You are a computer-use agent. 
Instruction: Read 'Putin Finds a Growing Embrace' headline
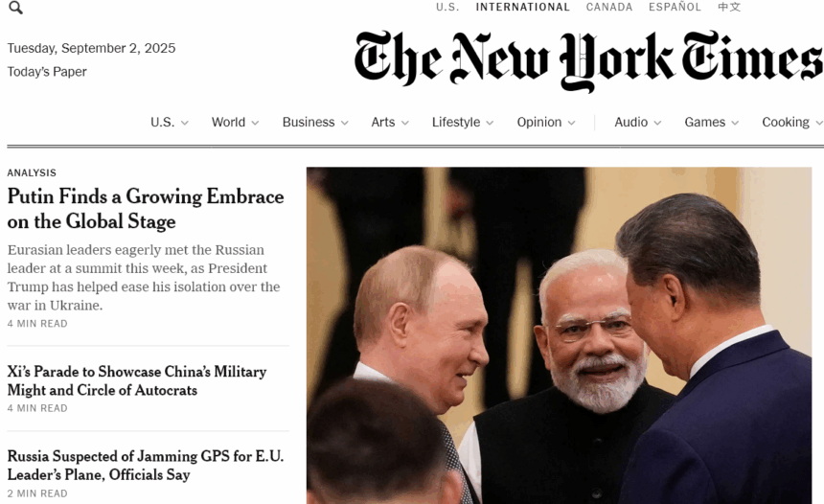[146, 209]
